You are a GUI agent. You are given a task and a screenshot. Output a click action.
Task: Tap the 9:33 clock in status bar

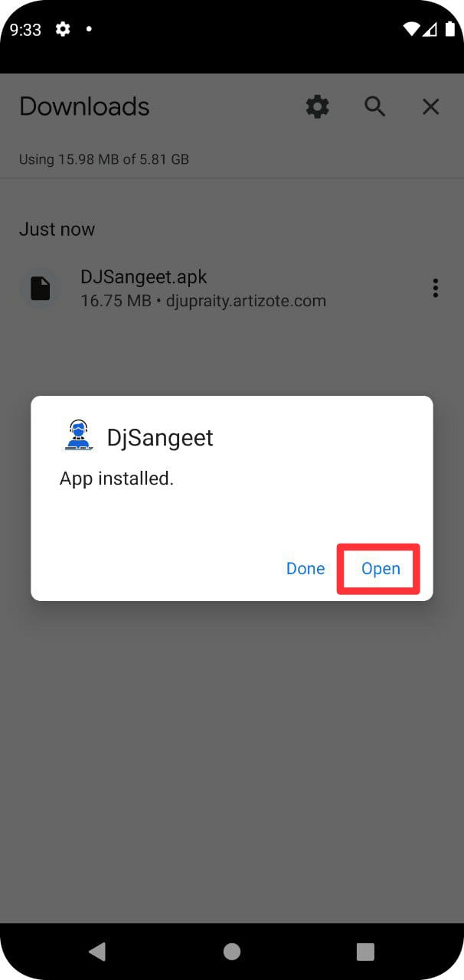[x=25, y=29]
